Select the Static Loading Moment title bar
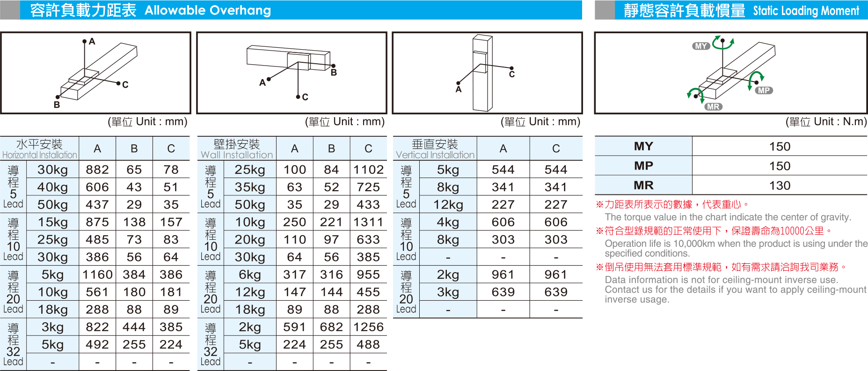Screen dimensions: 868x371 coord(731,10)
